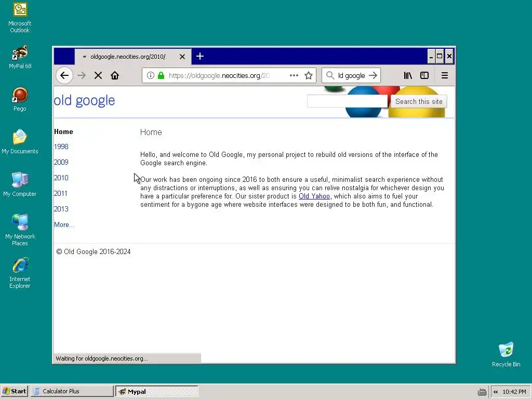Click the Home page heading text
The height and width of the screenshot is (399, 532).
(151, 132)
